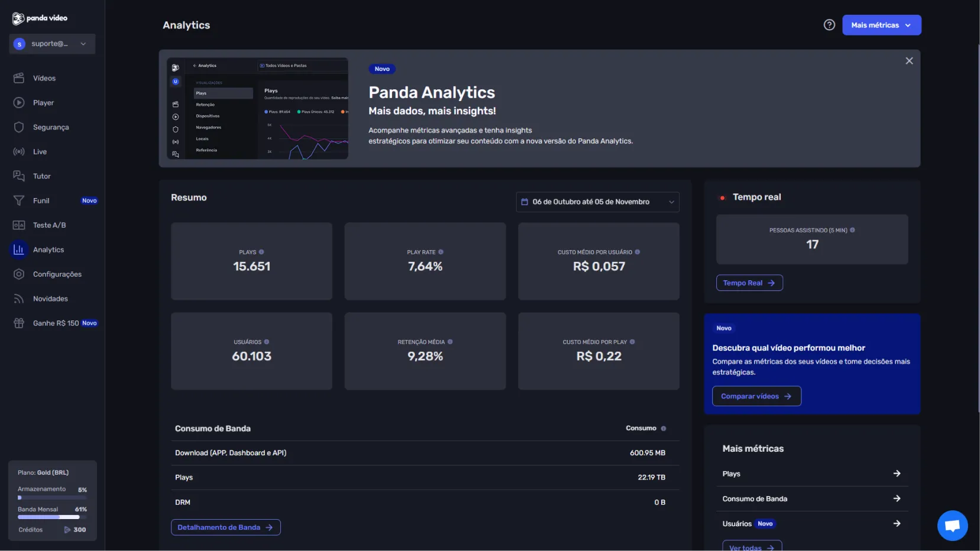Open Consumo de Banda in Mais métricas
This screenshot has width=980, height=551.
tap(811, 499)
